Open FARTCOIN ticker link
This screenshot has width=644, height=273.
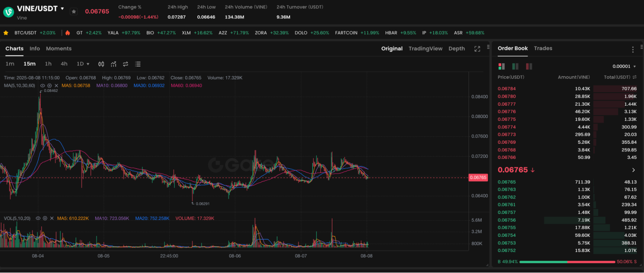point(357,33)
